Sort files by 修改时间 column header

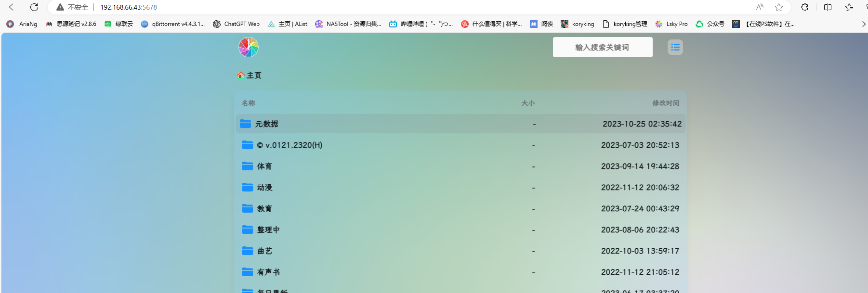(665, 103)
